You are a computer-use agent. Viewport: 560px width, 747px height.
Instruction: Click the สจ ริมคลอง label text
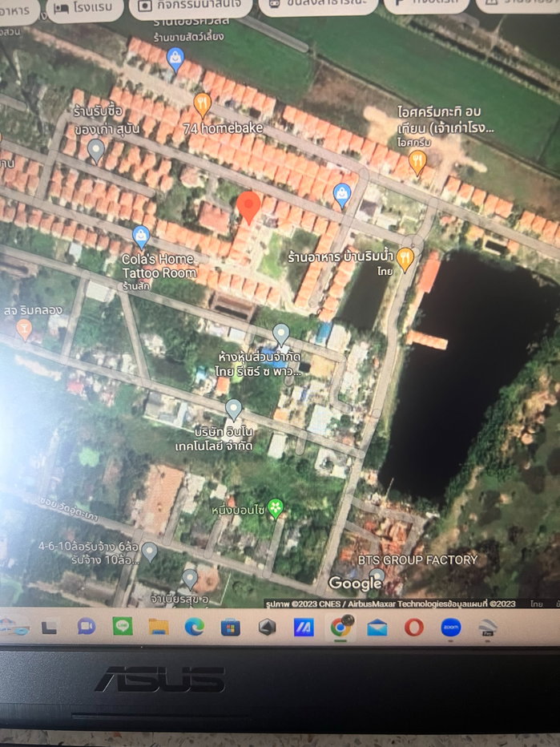tap(34, 311)
